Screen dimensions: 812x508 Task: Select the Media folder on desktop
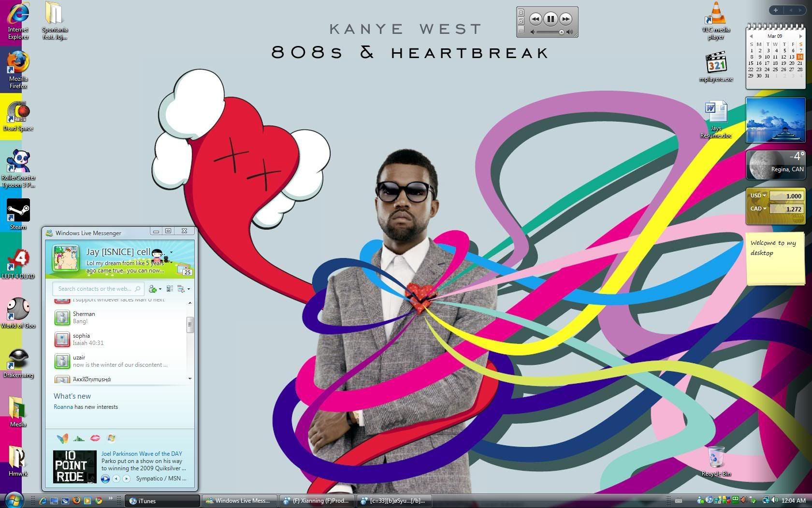coord(18,412)
